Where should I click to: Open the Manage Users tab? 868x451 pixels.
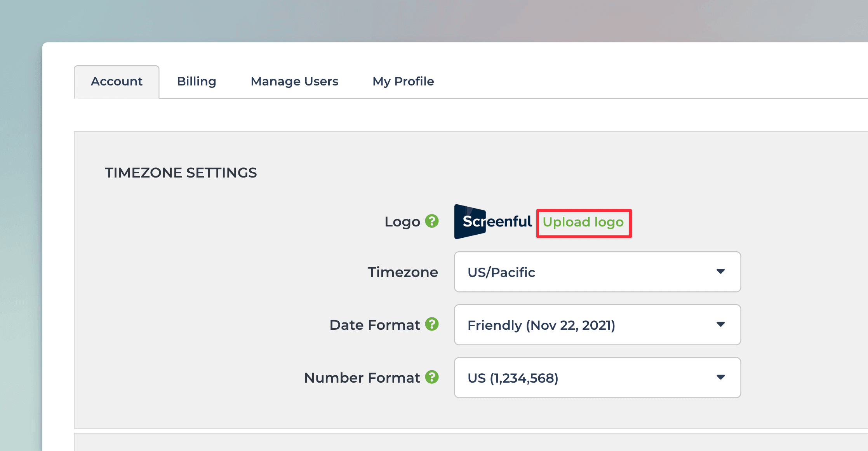(x=294, y=81)
